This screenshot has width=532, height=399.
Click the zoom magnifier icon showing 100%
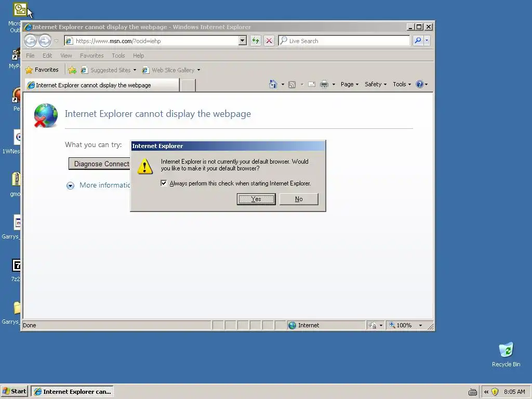(x=392, y=325)
